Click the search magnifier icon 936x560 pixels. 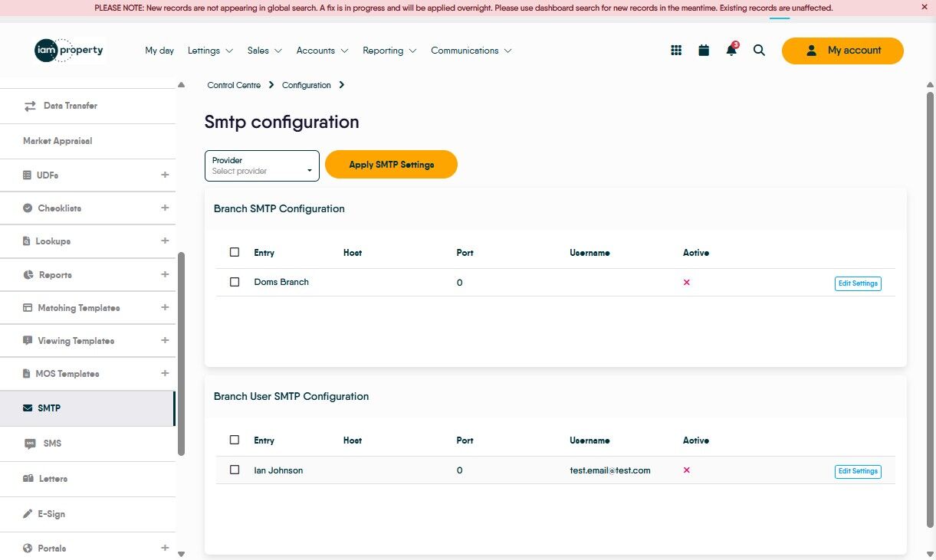coord(759,51)
